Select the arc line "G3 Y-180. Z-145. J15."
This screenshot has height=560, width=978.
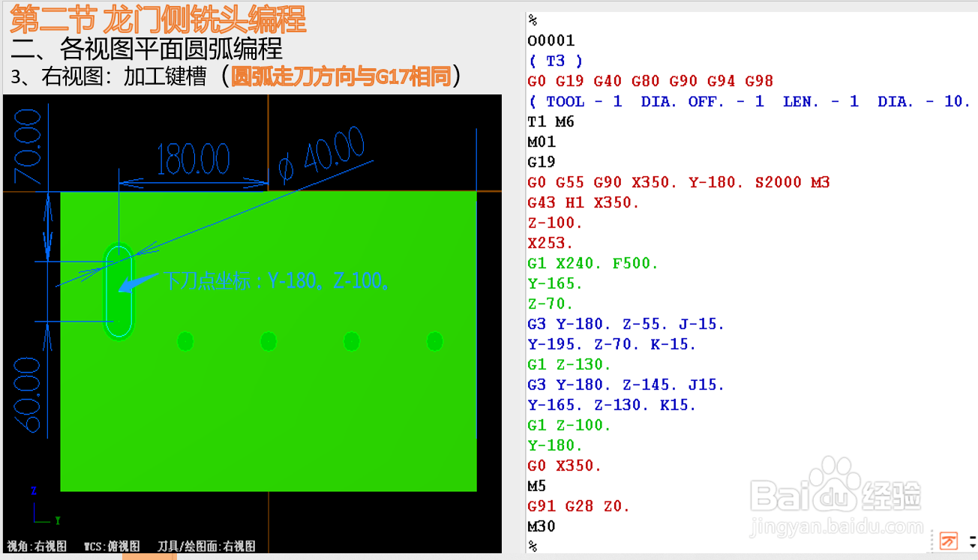click(x=626, y=385)
